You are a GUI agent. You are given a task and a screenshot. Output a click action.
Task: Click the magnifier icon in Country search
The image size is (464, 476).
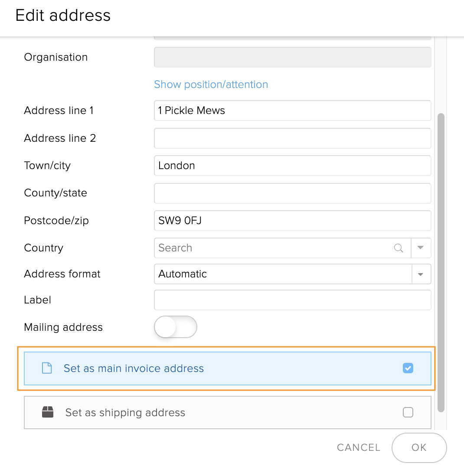point(398,248)
